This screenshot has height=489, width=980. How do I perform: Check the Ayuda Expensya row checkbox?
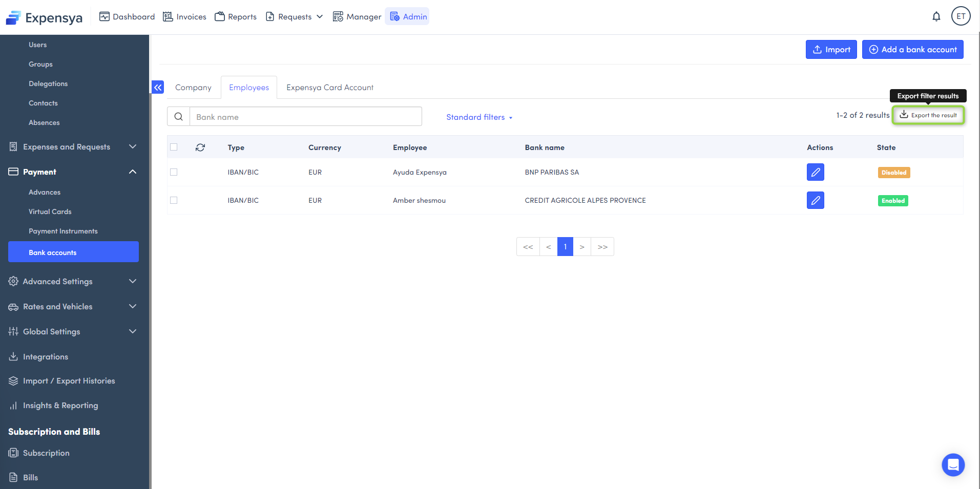coord(174,173)
